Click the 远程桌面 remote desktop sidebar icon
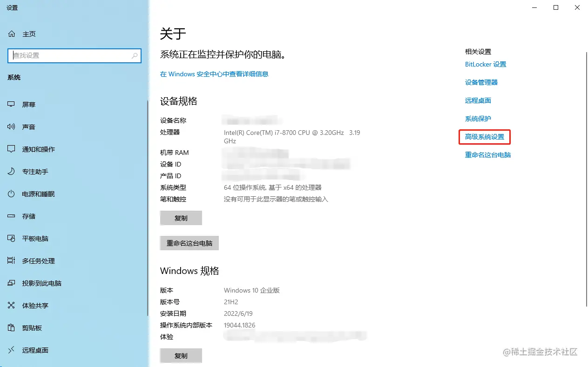 12,350
